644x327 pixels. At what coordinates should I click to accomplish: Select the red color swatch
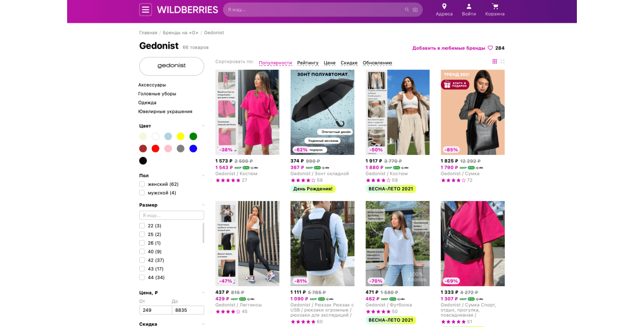(x=155, y=149)
